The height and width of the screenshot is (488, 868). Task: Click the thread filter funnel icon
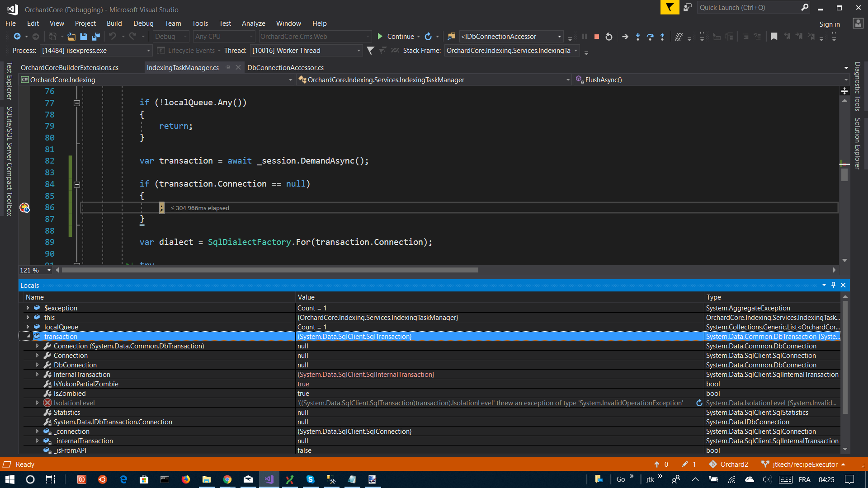point(370,51)
